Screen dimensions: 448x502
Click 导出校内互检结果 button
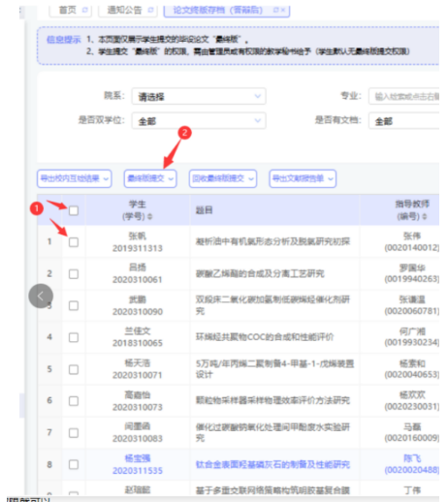click(x=75, y=178)
